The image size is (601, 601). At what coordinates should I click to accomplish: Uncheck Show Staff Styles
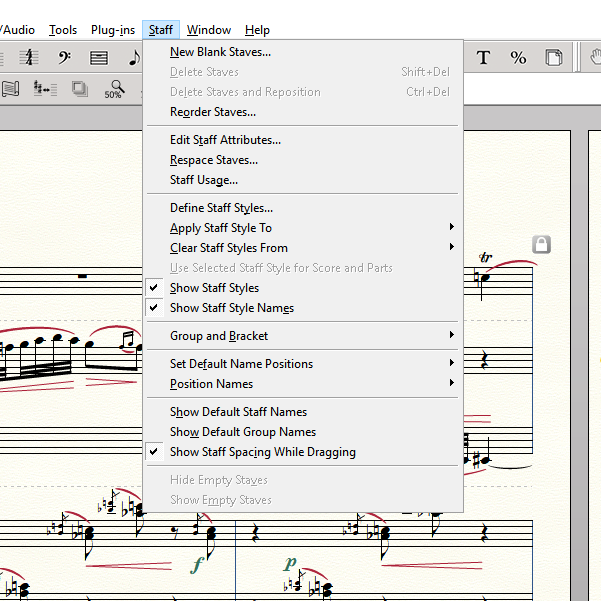[x=214, y=288]
